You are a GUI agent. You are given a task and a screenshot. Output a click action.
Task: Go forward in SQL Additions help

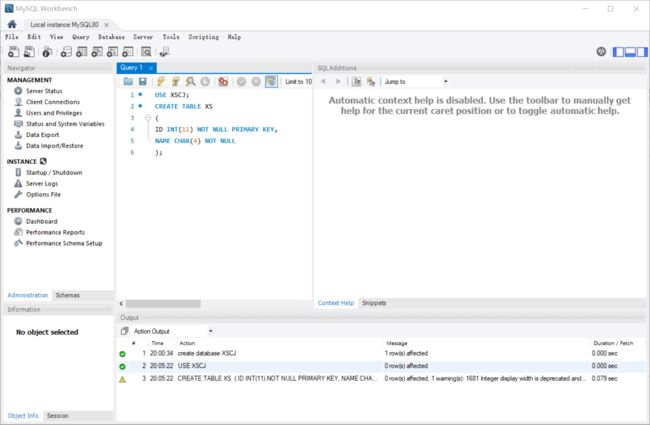pyautogui.click(x=338, y=81)
